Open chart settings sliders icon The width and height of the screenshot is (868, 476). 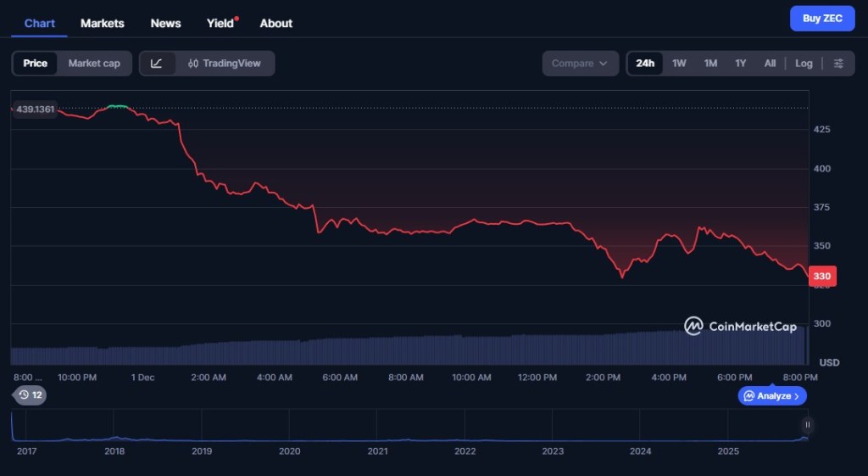point(838,64)
